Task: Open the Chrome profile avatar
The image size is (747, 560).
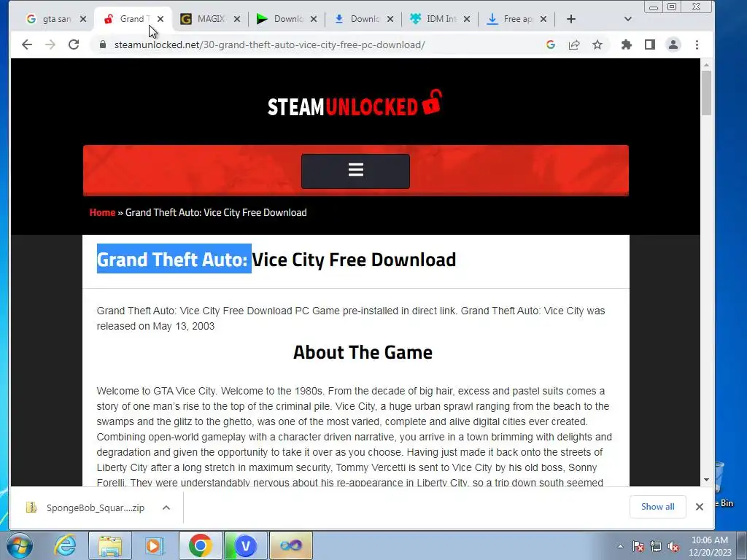Action: coord(673,44)
